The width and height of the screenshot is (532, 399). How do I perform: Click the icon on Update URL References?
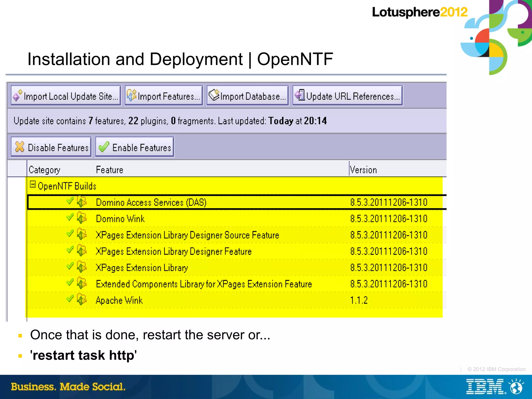coord(300,95)
